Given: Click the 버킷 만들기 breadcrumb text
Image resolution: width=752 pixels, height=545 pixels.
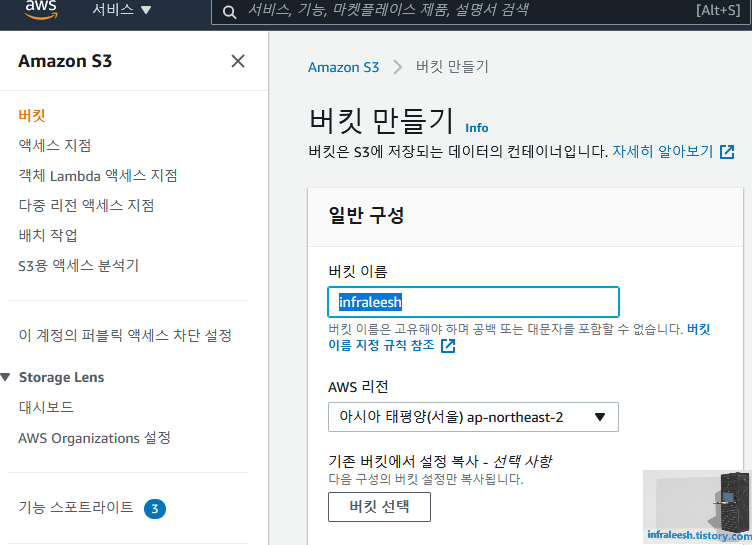Looking at the screenshot, I should click(452, 67).
